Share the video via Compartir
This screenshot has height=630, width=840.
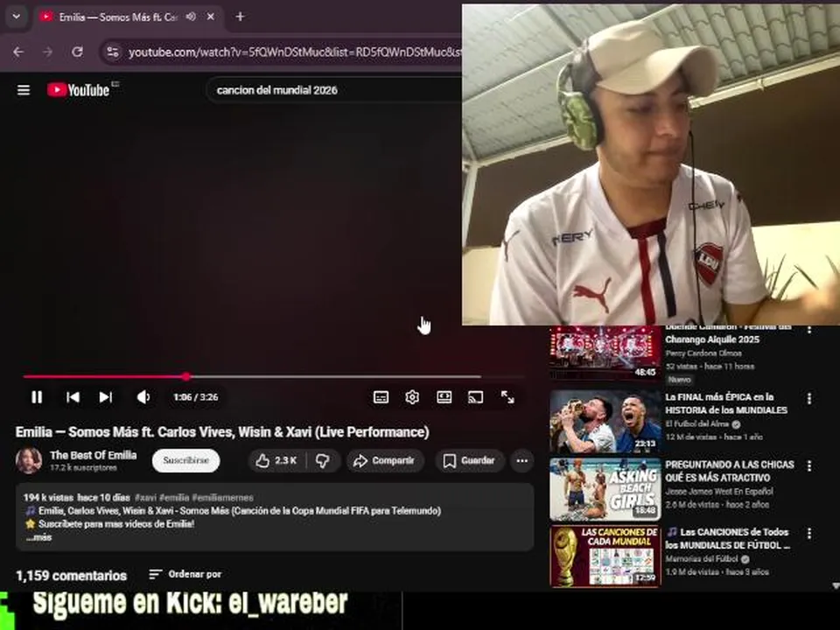coord(385,461)
